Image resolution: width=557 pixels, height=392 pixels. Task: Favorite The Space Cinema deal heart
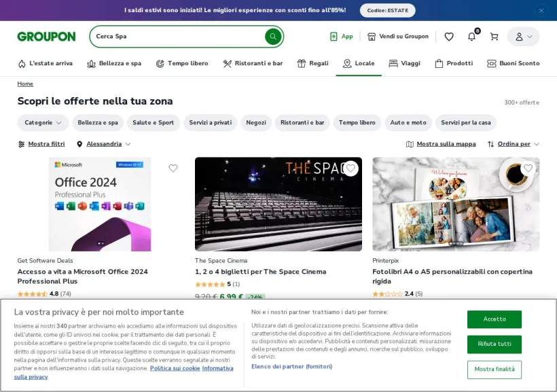tap(351, 168)
